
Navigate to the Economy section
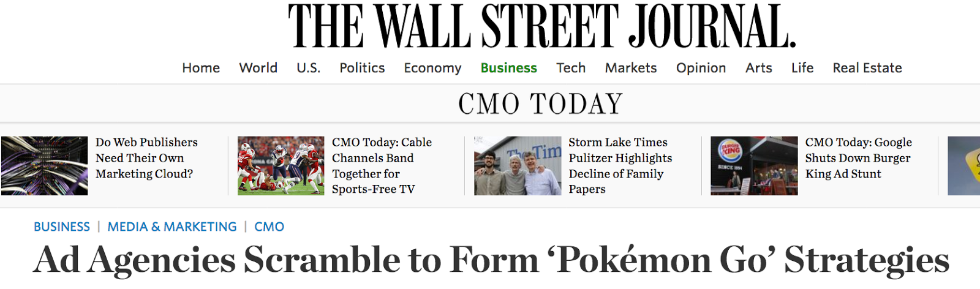432,68
